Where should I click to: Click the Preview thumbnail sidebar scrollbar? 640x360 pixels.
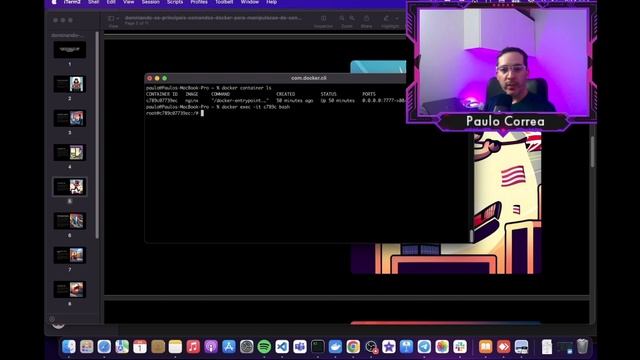97,135
